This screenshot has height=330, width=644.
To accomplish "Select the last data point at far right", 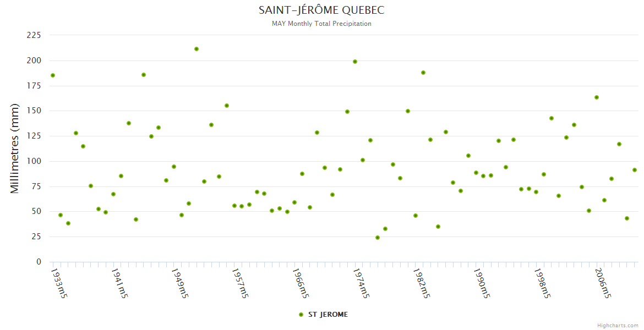I will tap(635, 170).
